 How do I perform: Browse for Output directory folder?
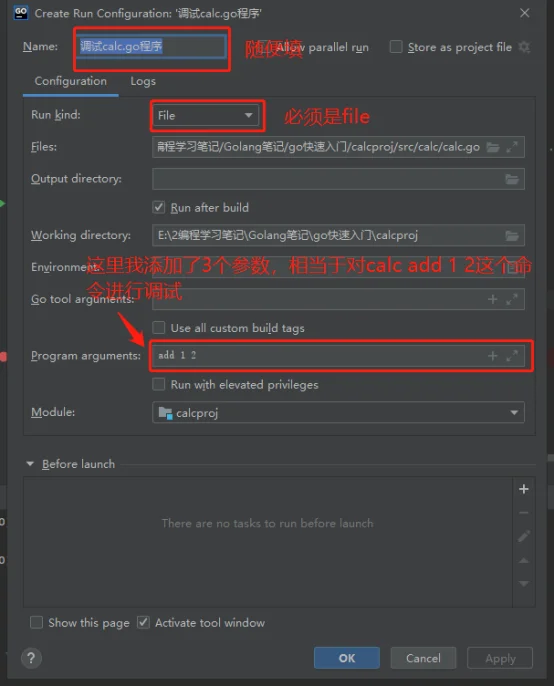pos(512,179)
